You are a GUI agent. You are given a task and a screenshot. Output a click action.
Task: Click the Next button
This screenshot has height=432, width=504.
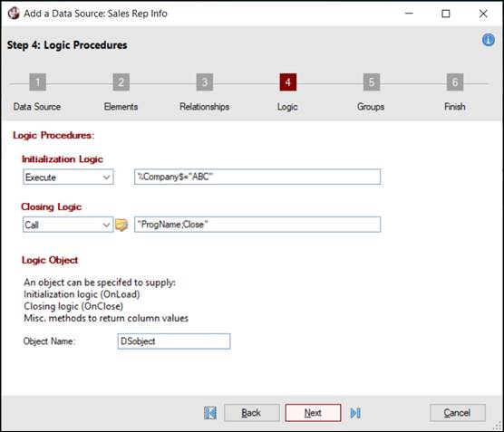[x=313, y=413]
